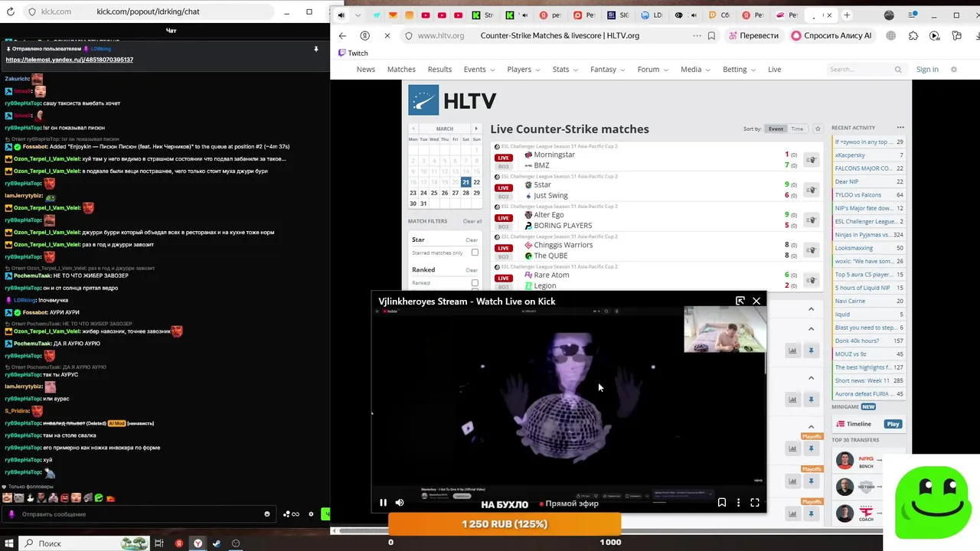Star-filter the live matches list
Image resolution: width=980 pixels, height=551 pixels.
click(818, 129)
